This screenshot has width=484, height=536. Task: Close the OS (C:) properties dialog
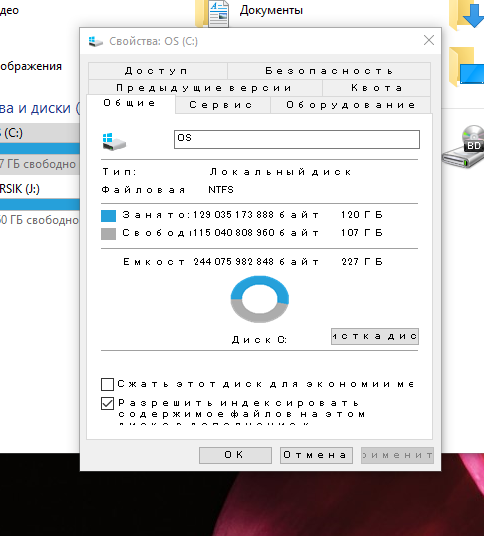pyautogui.click(x=429, y=40)
